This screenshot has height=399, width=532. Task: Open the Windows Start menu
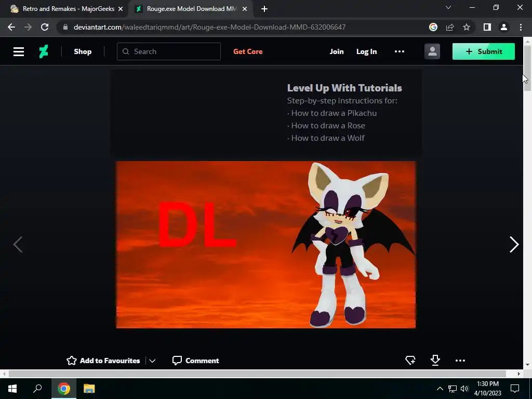point(12,389)
